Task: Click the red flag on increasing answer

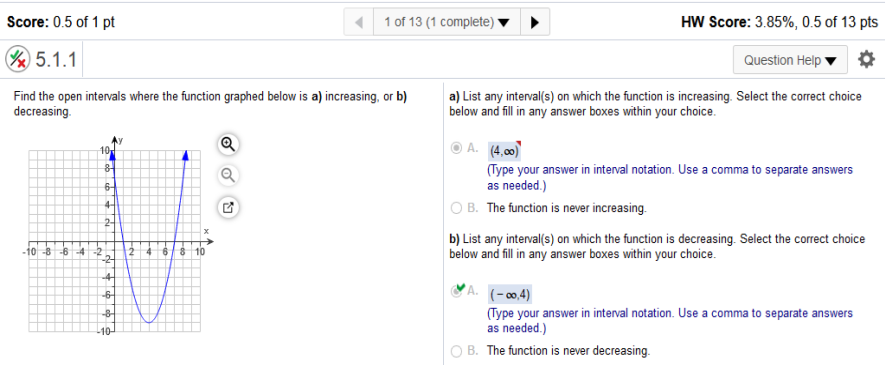Action: (x=518, y=144)
